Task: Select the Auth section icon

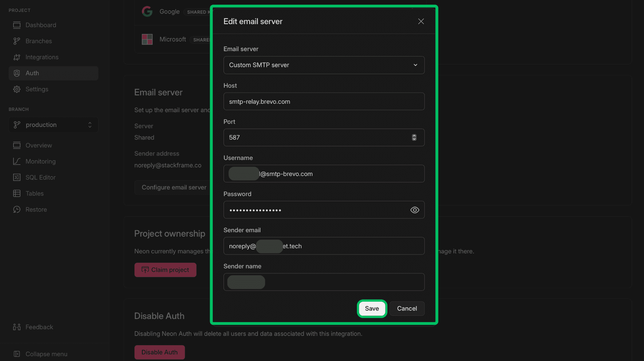Action: click(x=17, y=73)
